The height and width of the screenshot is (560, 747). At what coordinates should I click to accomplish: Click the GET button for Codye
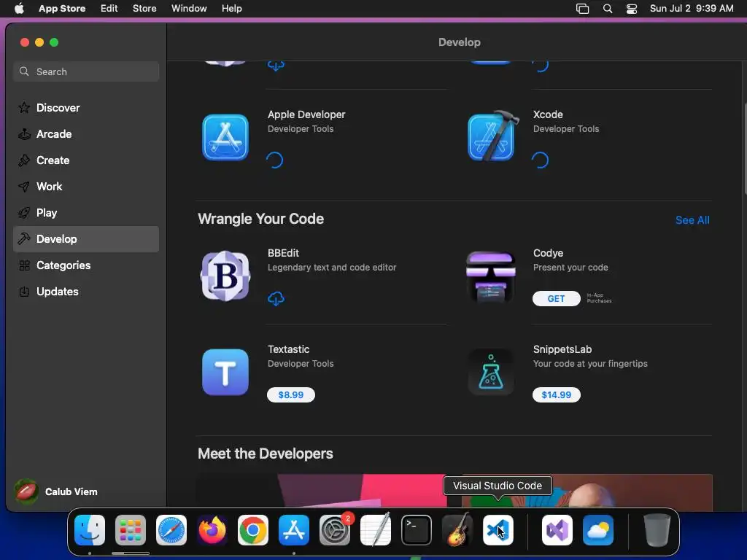point(557,298)
